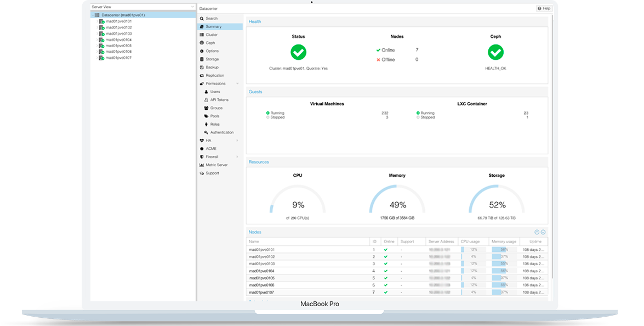Open the Server View dropdown
This screenshot has height=326, width=644.
[x=143, y=7]
